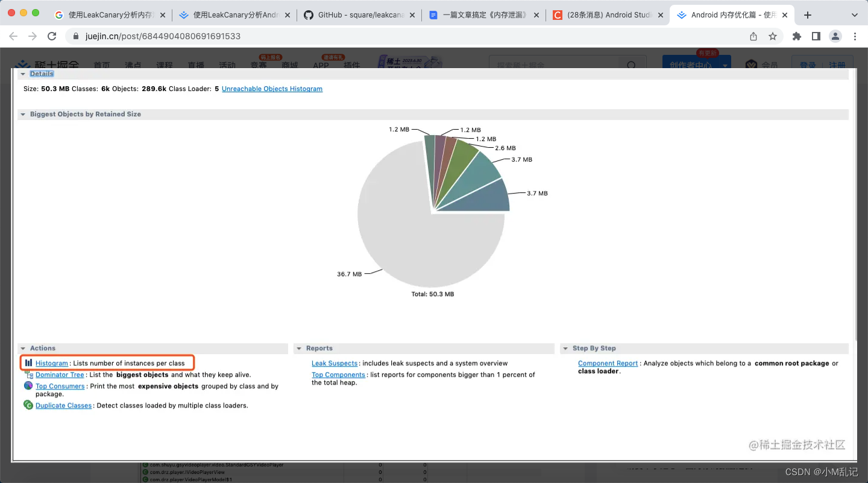This screenshot has width=868, height=483.
Task: Open the Leak Suspects report link
Action: (x=335, y=363)
